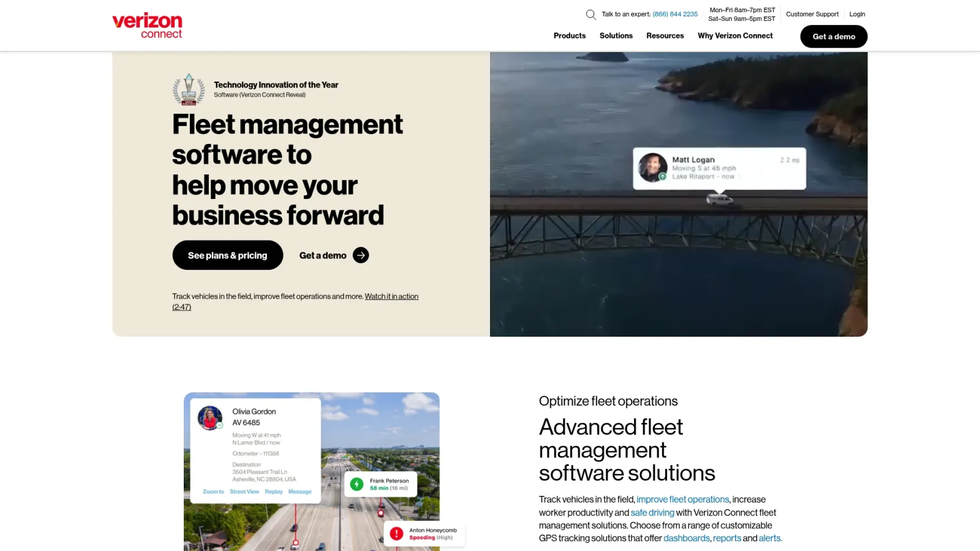Click the green lightning bolt icon
The height and width of the screenshot is (551, 980).
[356, 484]
